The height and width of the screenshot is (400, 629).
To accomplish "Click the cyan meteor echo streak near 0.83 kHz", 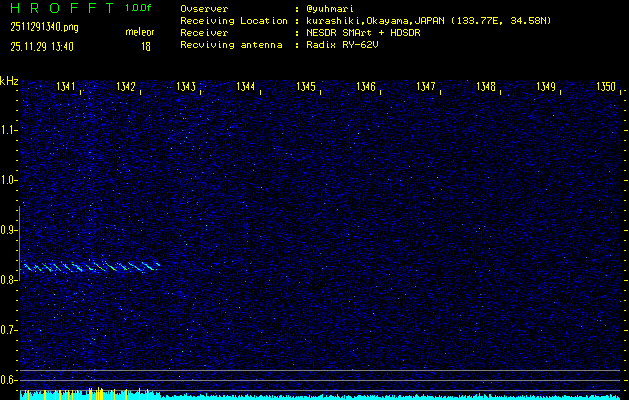I will 90,266.
